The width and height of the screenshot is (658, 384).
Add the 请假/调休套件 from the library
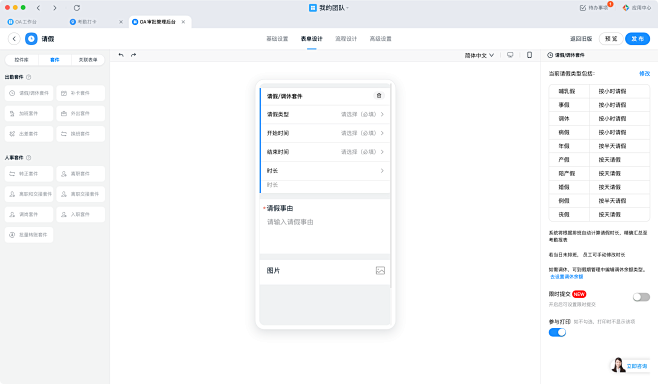pos(29,93)
